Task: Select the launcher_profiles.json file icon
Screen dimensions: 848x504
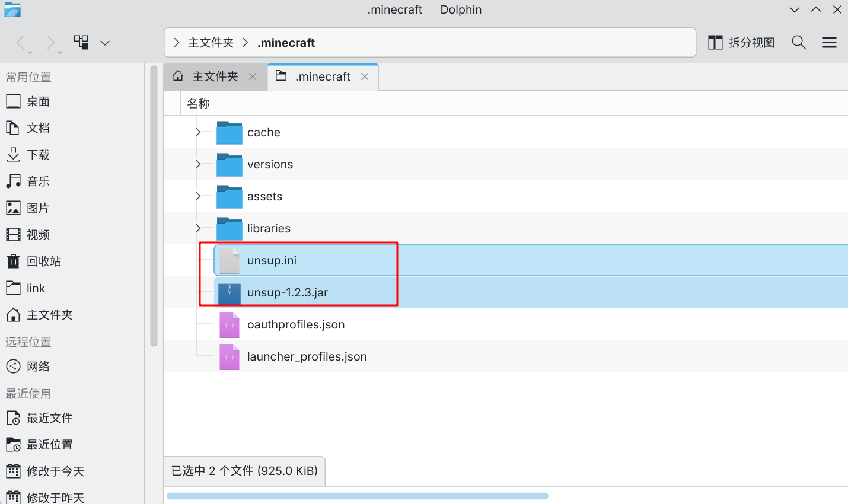Action: pos(229,356)
